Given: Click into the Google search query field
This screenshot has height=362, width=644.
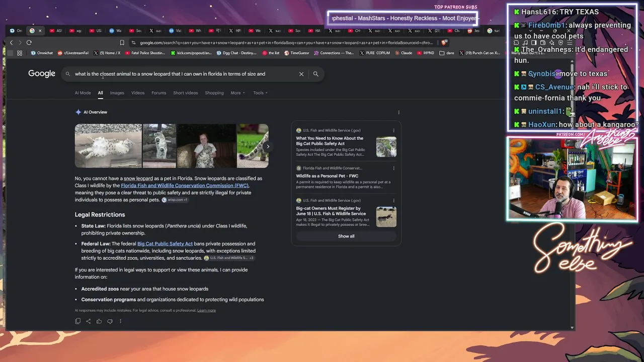Looking at the screenshot, I should pyautogui.click(x=184, y=74).
